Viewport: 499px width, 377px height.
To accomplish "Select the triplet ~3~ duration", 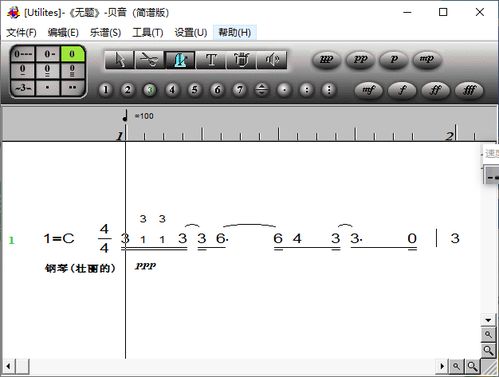I will tap(23, 88).
